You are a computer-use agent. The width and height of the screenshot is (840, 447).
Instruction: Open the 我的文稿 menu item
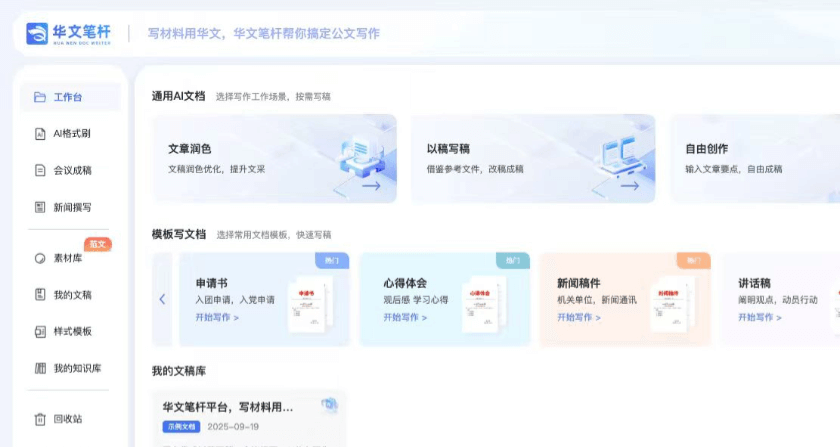70,295
